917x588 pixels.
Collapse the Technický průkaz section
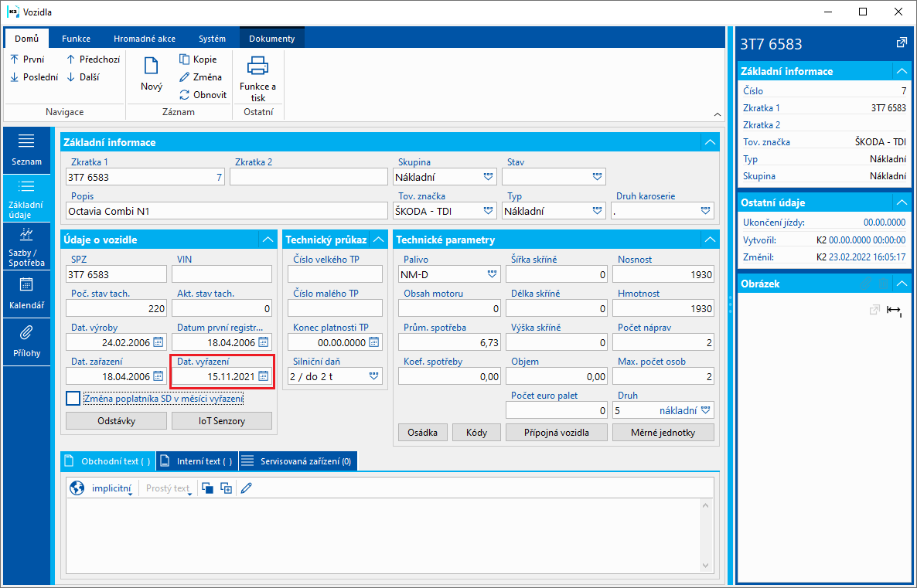point(378,240)
